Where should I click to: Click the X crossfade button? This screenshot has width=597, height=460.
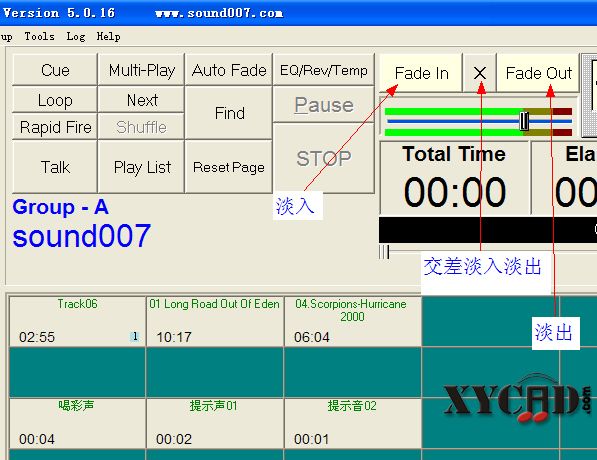(480, 72)
